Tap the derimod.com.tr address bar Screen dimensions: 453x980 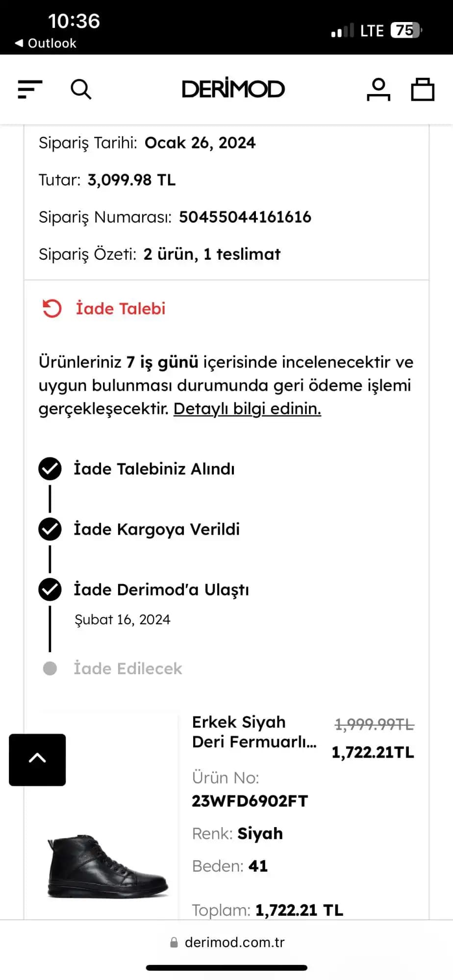(234, 943)
